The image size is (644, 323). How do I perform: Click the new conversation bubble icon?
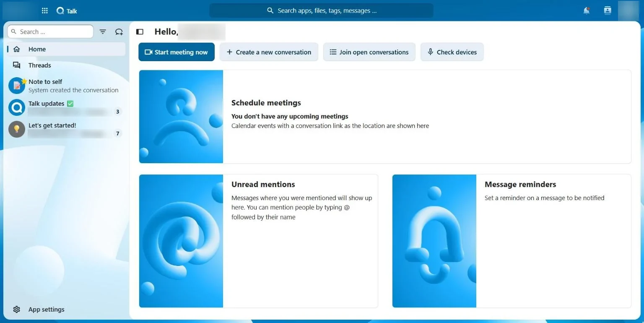(119, 32)
